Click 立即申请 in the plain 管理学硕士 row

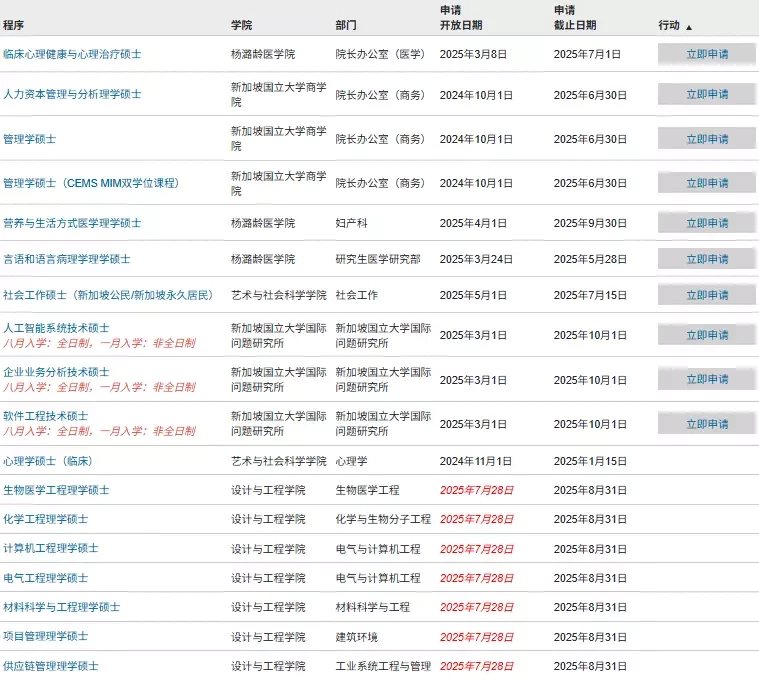[x=707, y=139]
